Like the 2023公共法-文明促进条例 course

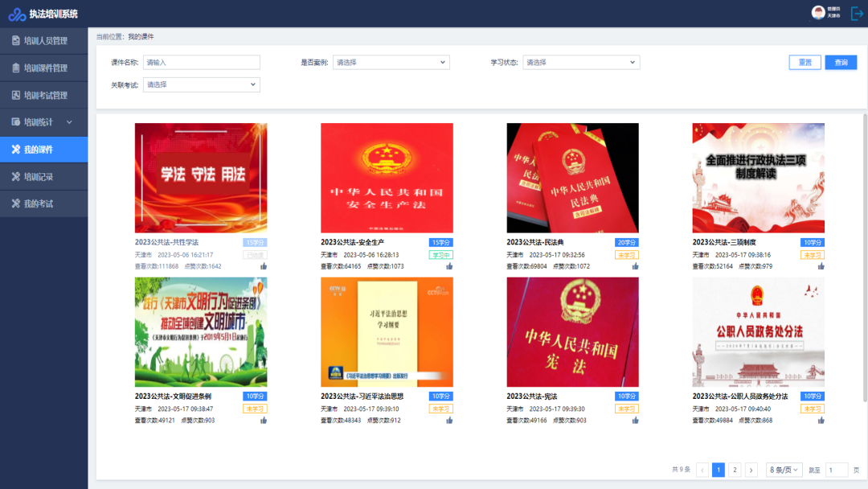pyautogui.click(x=264, y=421)
